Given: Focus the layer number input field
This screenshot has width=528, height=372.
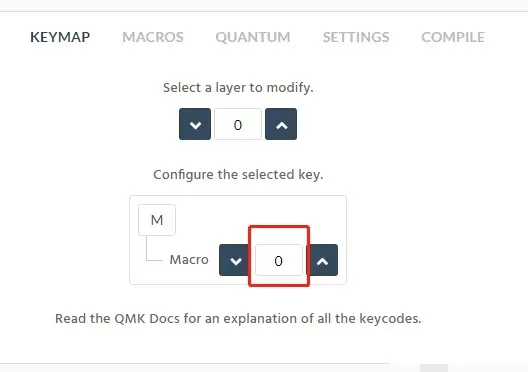Looking at the screenshot, I should point(238,124).
